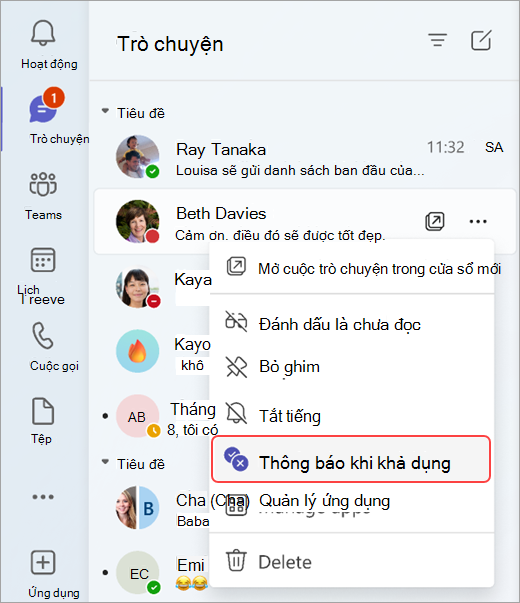Pop out Beth Davies chat icon

point(435,222)
